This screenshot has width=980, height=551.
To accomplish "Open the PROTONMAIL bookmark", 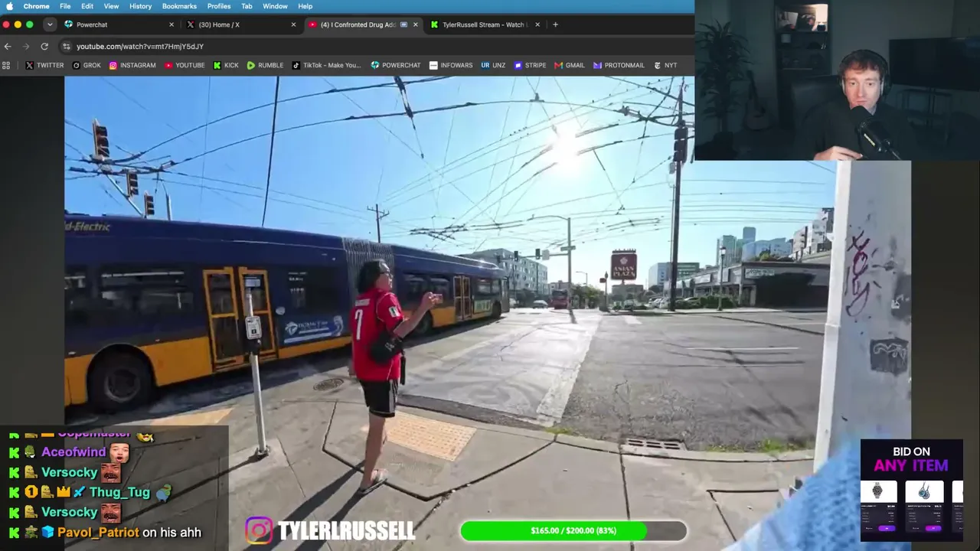I will tap(619, 65).
